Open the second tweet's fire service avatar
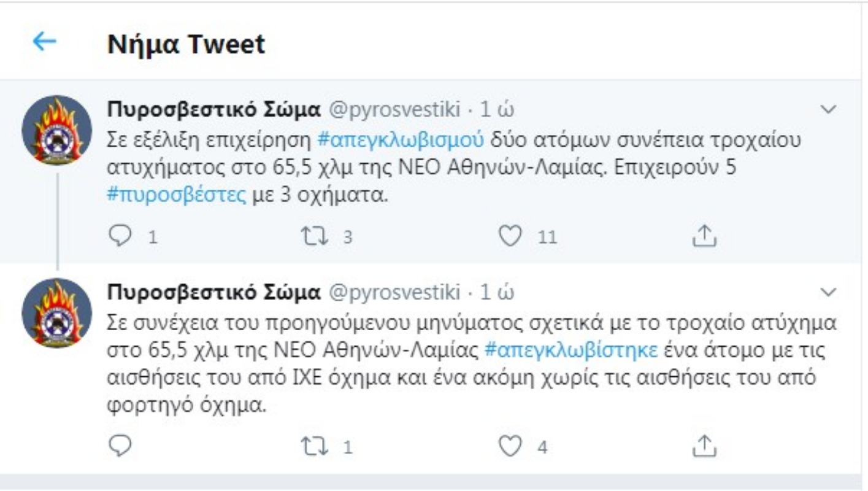The image size is (868, 491). [56, 313]
